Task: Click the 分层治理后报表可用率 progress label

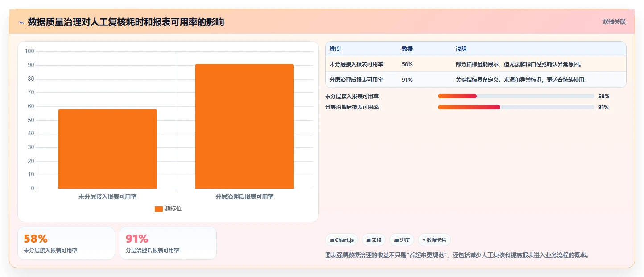Action: pyautogui.click(x=352, y=107)
